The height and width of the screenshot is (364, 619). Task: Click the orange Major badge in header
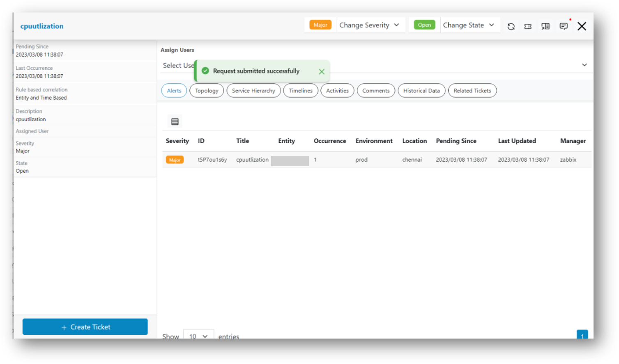click(x=320, y=25)
